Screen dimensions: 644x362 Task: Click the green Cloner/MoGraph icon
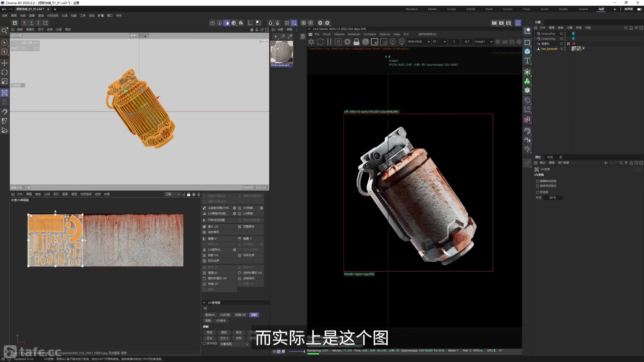tap(527, 81)
